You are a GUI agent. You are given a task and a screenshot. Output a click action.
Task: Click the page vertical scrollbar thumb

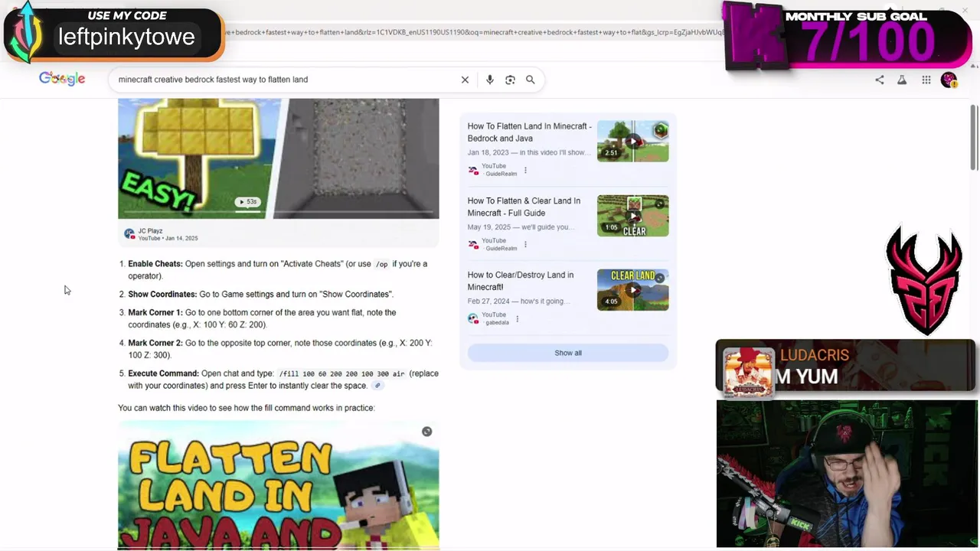(974, 138)
